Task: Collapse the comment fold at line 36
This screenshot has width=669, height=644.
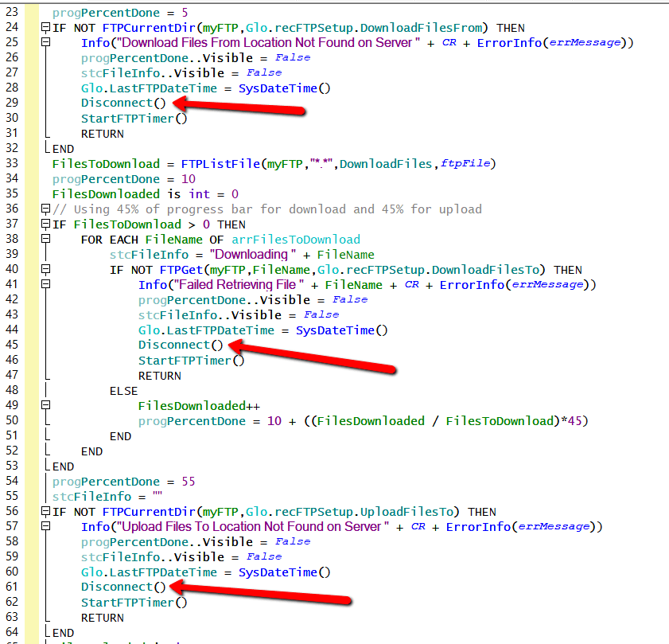Action: [x=45, y=209]
